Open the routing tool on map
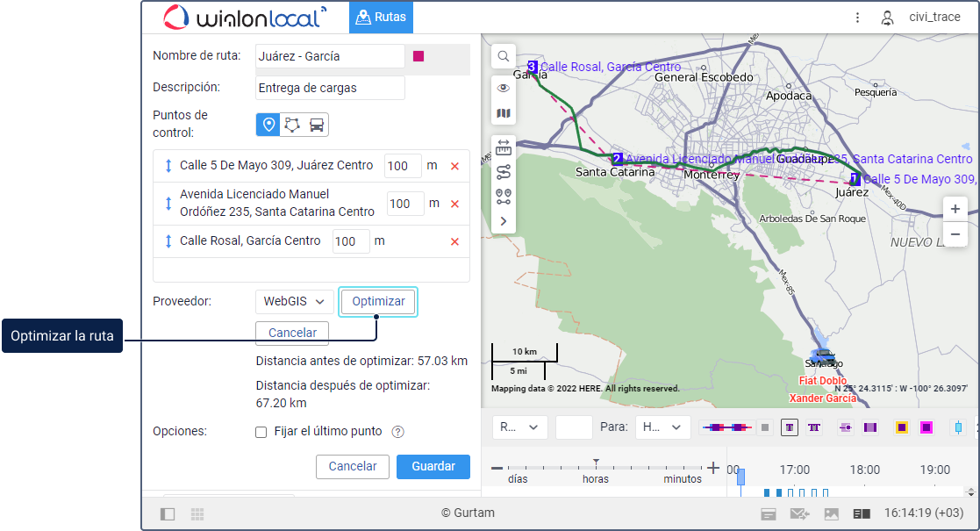 tap(503, 172)
